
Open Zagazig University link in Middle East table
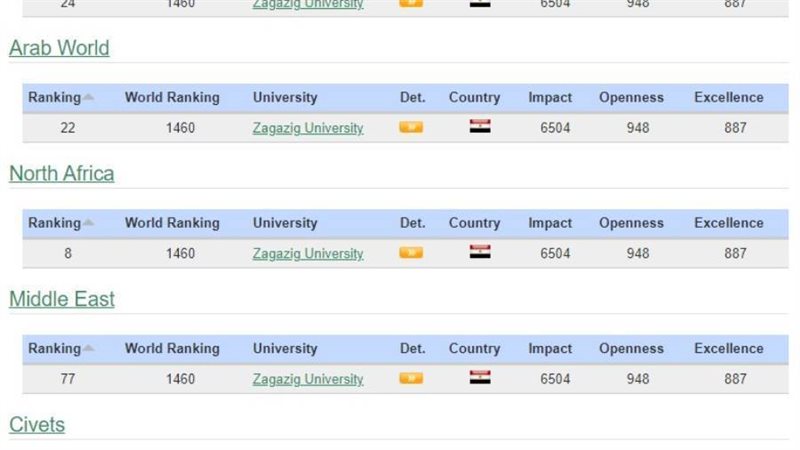point(308,379)
